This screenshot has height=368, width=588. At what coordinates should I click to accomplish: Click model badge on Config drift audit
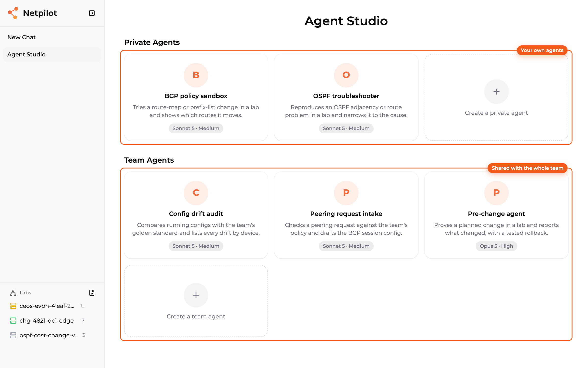tap(196, 246)
